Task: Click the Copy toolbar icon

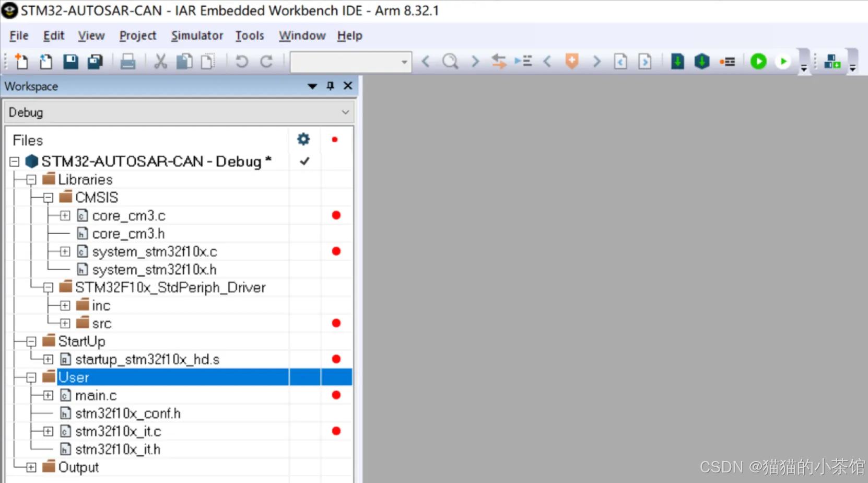Action: pyautogui.click(x=184, y=62)
